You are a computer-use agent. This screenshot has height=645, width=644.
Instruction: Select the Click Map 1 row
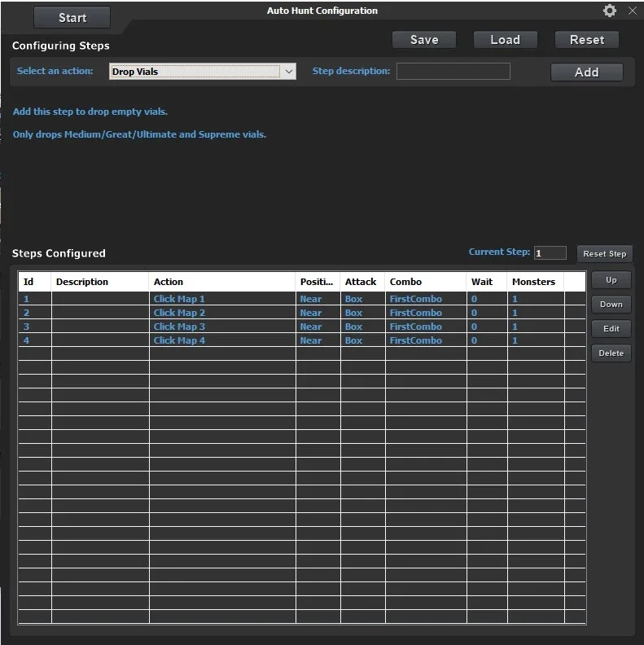point(302,299)
